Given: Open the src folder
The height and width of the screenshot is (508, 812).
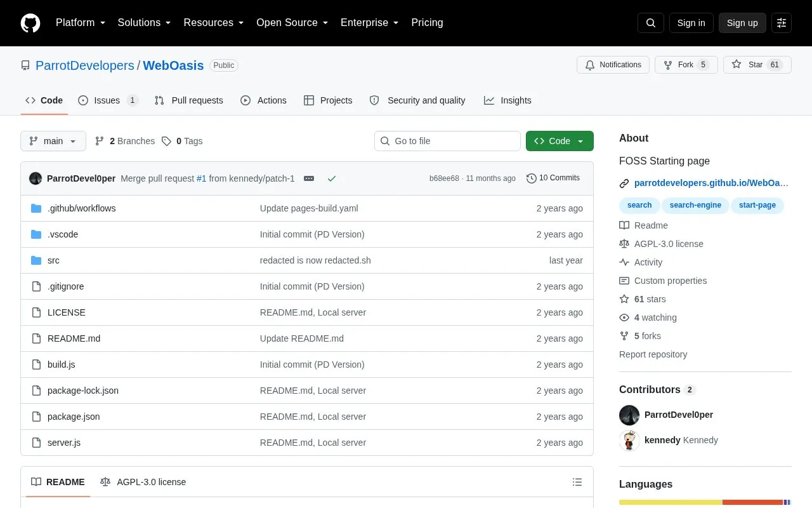Looking at the screenshot, I should point(53,260).
